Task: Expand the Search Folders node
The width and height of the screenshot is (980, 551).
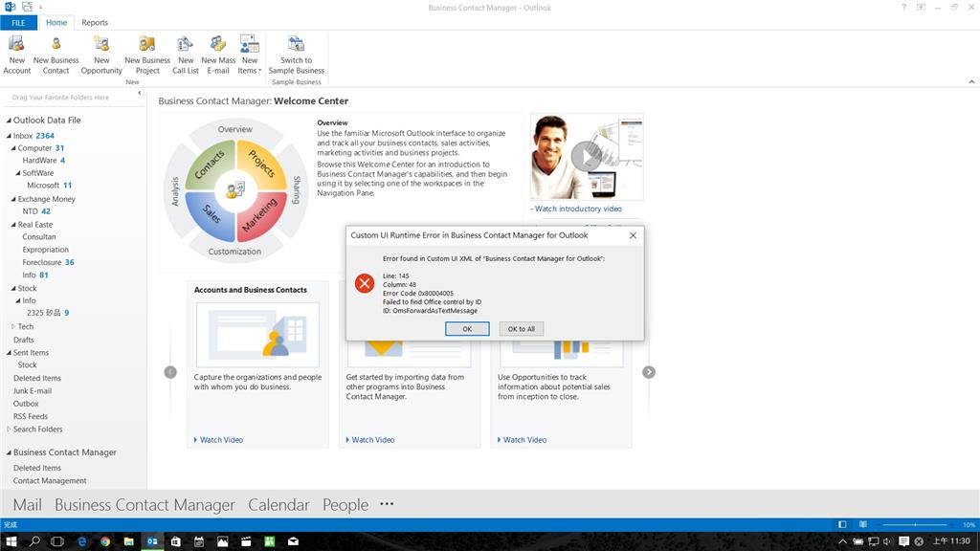Action: pos(9,430)
